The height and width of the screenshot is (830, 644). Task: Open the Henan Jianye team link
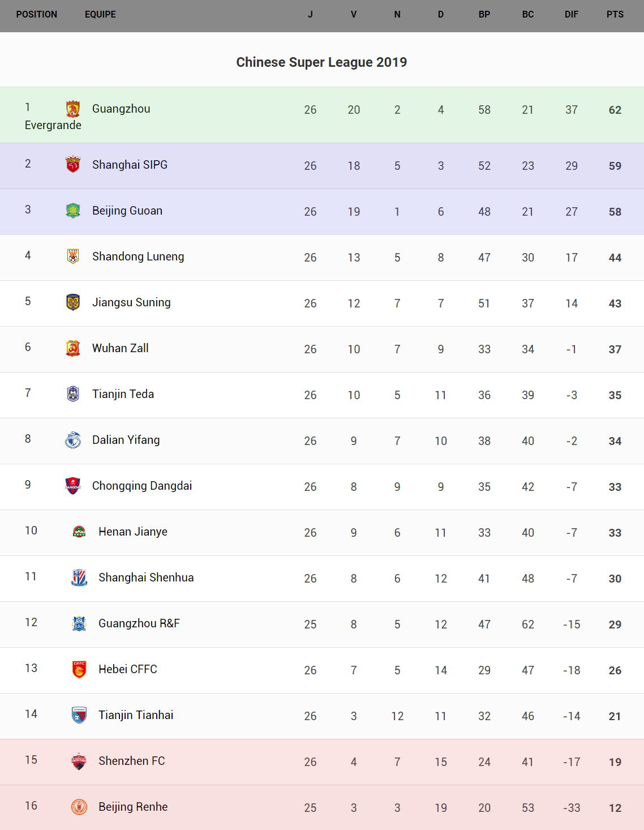click(x=133, y=532)
